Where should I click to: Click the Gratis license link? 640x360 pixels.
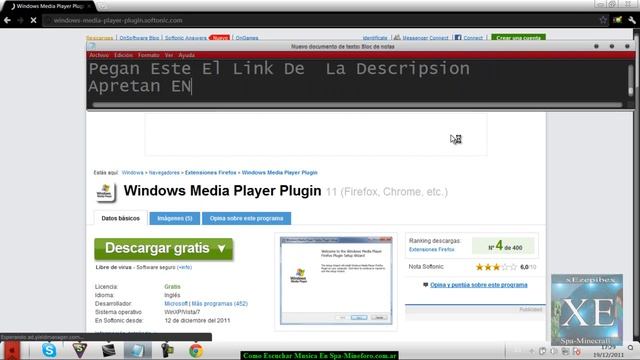pos(172,287)
